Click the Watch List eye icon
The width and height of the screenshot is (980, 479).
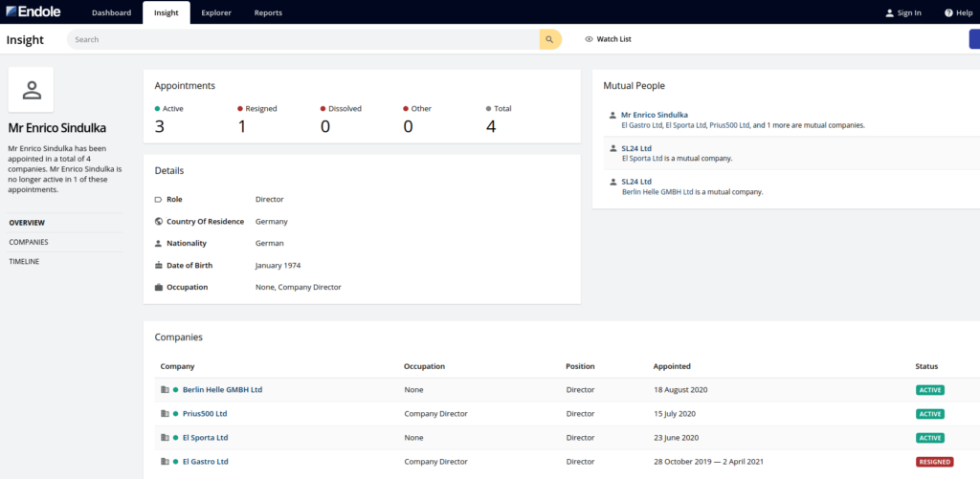pyautogui.click(x=589, y=39)
